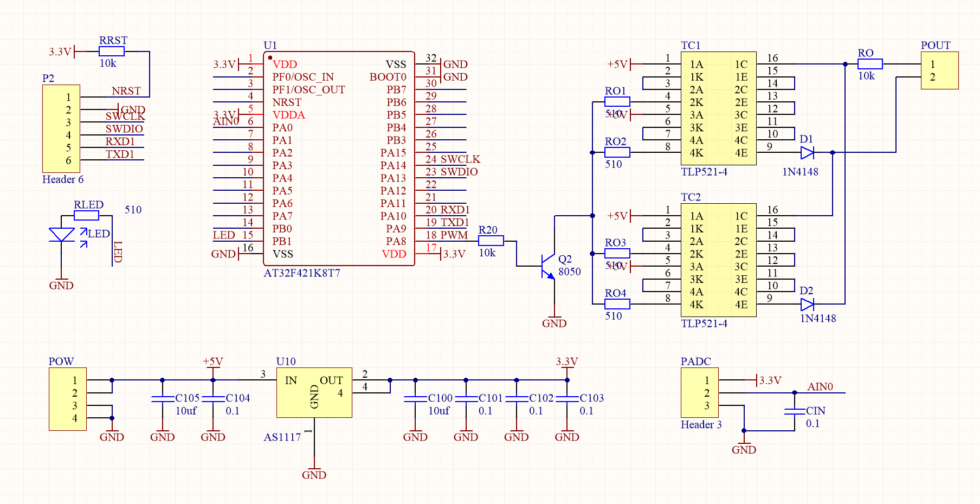Image resolution: width=980 pixels, height=504 pixels.
Task: Click the AT32F421K8T7 part label
Action: coord(302,273)
